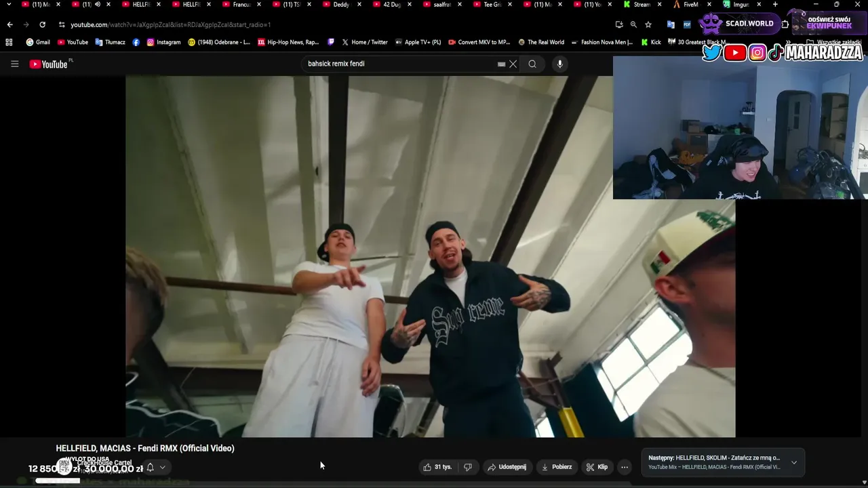Image resolution: width=868 pixels, height=488 pixels.
Task: Share the video via Udostępnij
Action: (507, 467)
